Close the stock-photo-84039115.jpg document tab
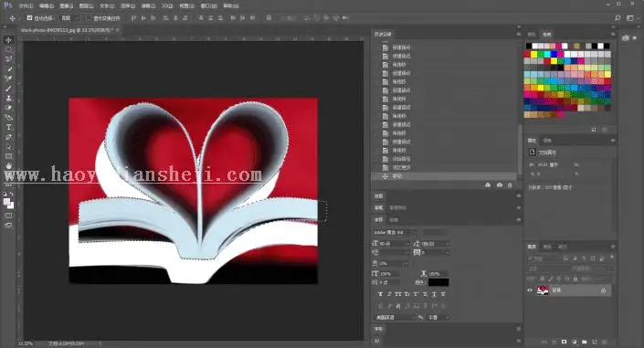The image size is (644, 348). coord(117,30)
